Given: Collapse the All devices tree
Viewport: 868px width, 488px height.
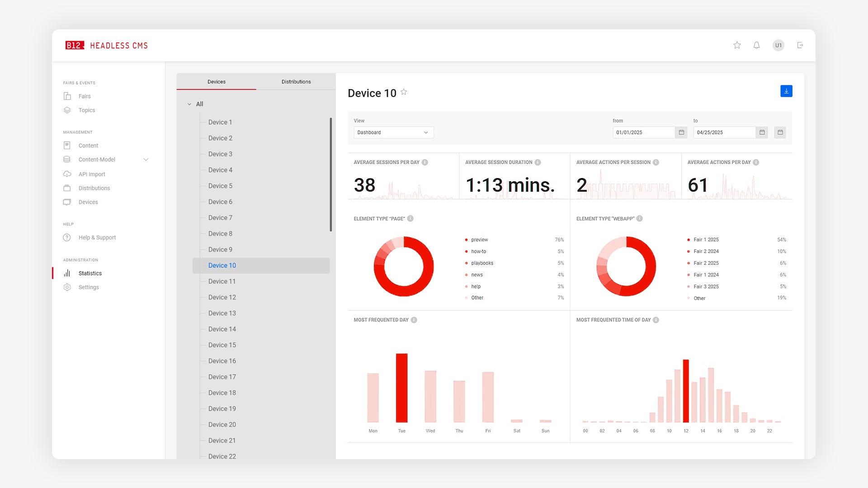Looking at the screenshot, I should point(189,104).
